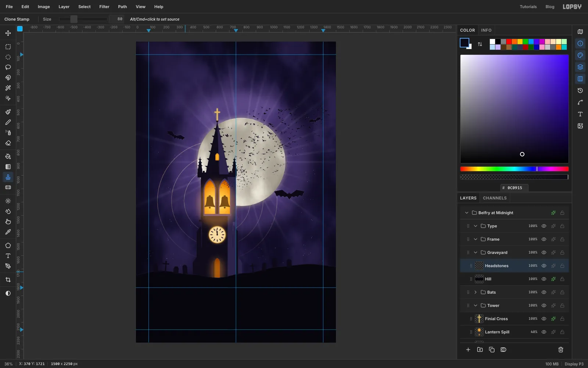Image resolution: width=588 pixels, height=368 pixels.
Task: Hide the Finial Cross layer
Action: coord(544,319)
